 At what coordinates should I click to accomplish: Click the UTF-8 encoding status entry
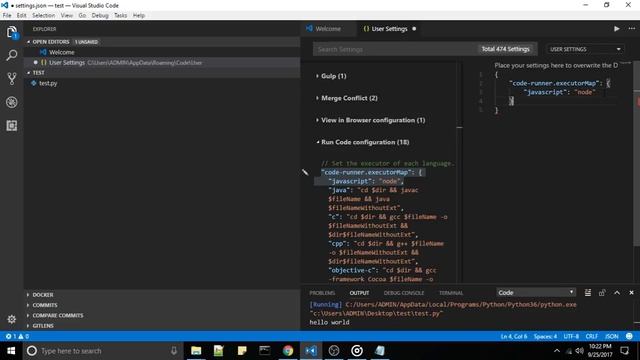click(x=571, y=336)
